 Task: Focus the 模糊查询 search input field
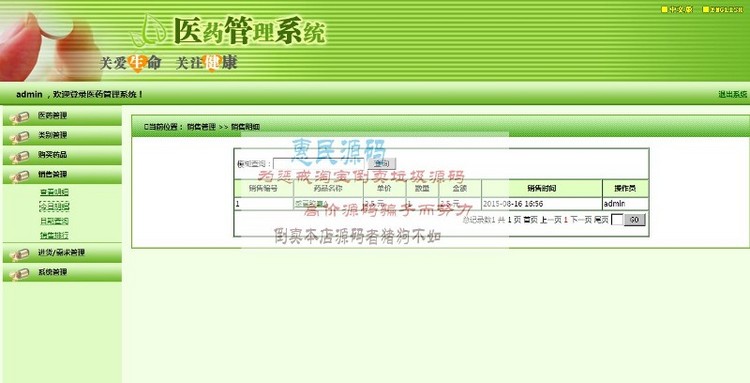(x=319, y=164)
